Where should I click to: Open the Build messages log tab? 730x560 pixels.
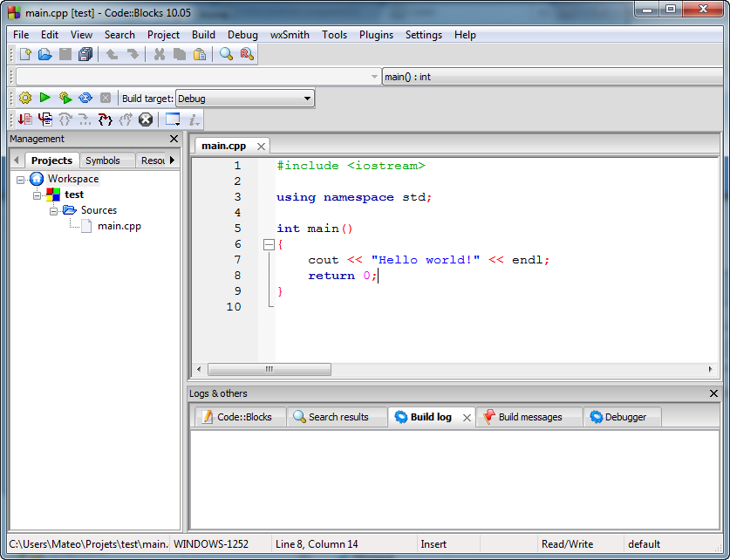click(x=529, y=417)
